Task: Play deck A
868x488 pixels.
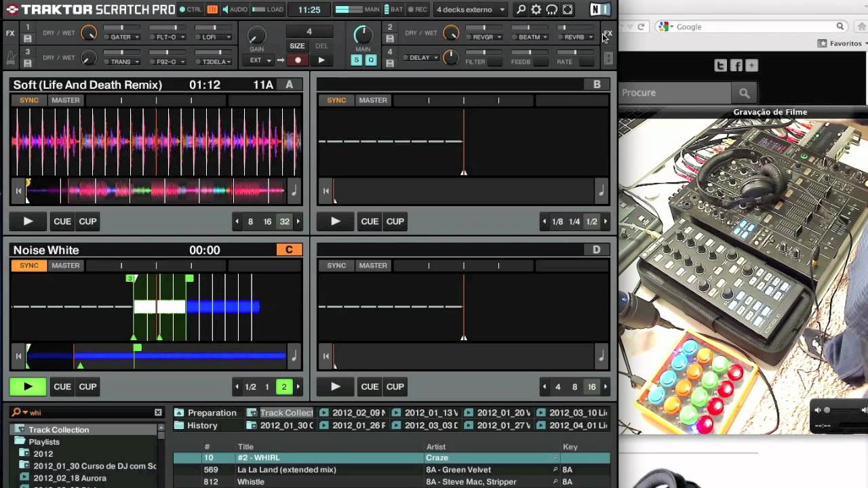Action: (28, 221)
